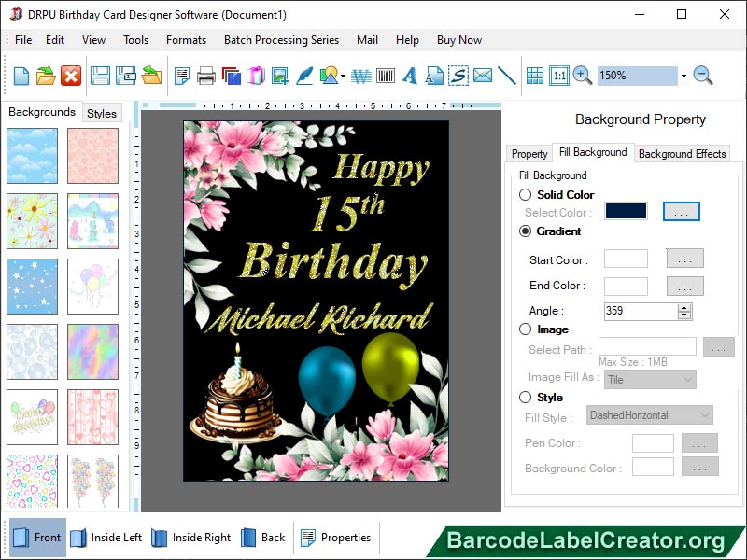Click the Save As floppy icon
The image size is (747, 560).
[x=126, y=76]
